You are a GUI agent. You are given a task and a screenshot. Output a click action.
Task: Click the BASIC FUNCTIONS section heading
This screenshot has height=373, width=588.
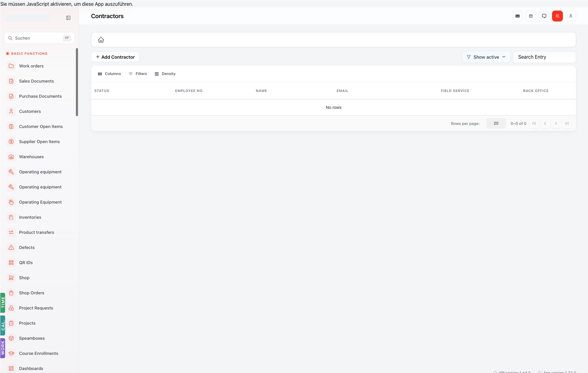click(x=29, y=54)
